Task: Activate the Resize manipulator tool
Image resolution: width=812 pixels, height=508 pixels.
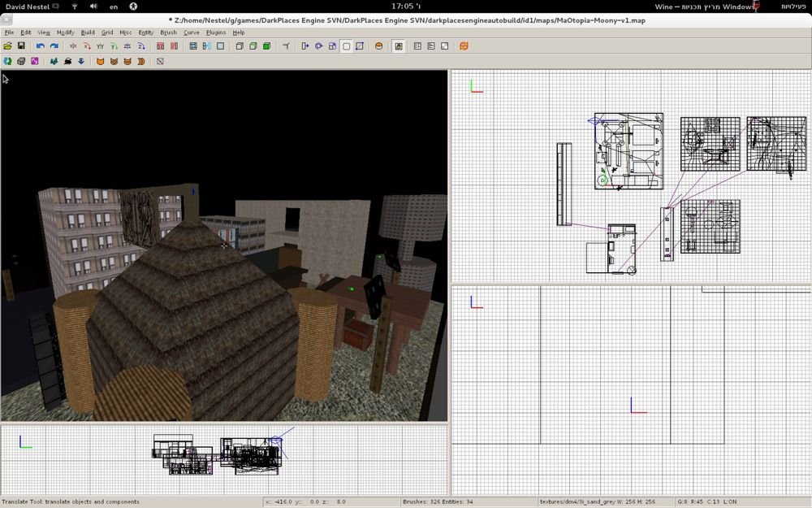Action: click(346, 46)
